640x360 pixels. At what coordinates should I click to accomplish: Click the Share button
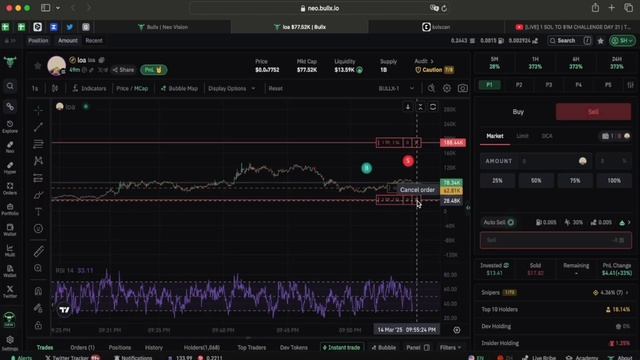123,70
